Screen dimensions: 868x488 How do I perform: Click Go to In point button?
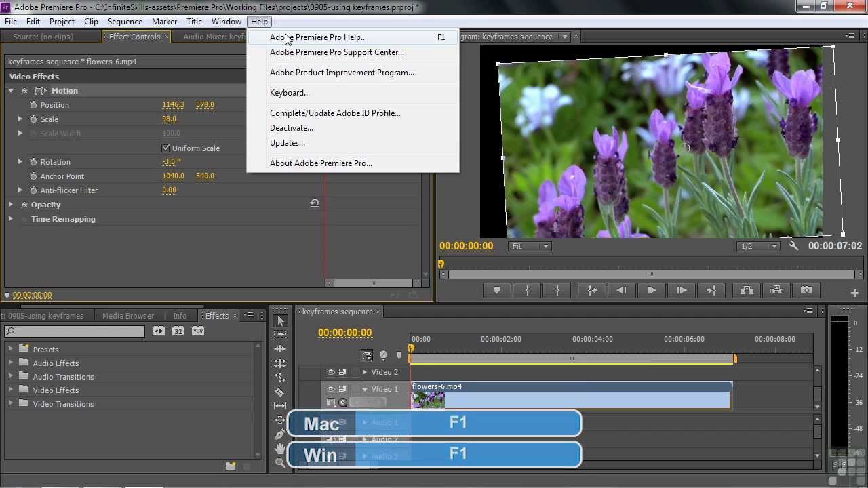coord(593,290)
